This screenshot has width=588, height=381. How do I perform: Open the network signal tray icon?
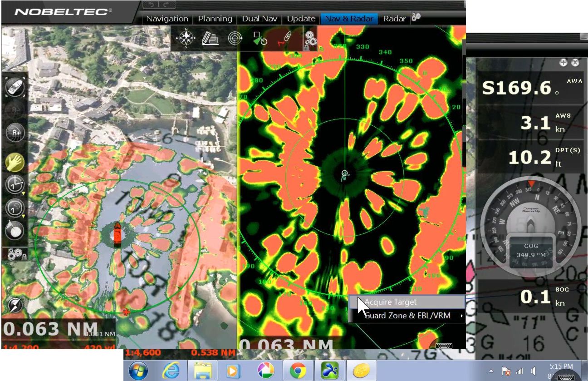pos(519,371)
